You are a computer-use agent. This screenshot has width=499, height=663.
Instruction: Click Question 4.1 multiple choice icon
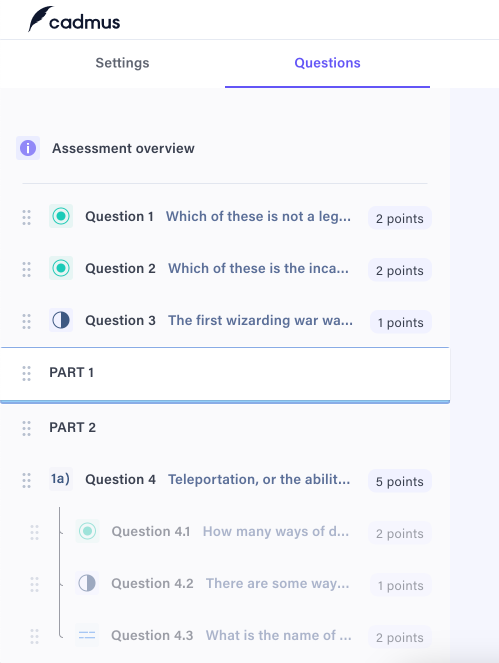[x=88, y=531]
